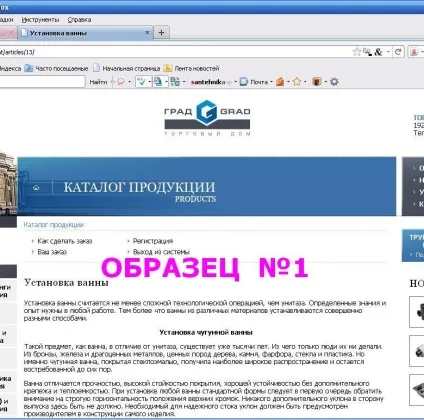Expand the star favorites dropdown arrow
Screen dimensions: 424x420
305,82
